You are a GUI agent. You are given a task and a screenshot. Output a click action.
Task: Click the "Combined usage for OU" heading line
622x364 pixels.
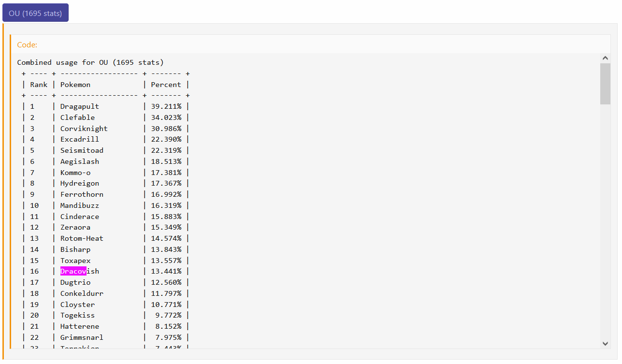pos(90,62)
